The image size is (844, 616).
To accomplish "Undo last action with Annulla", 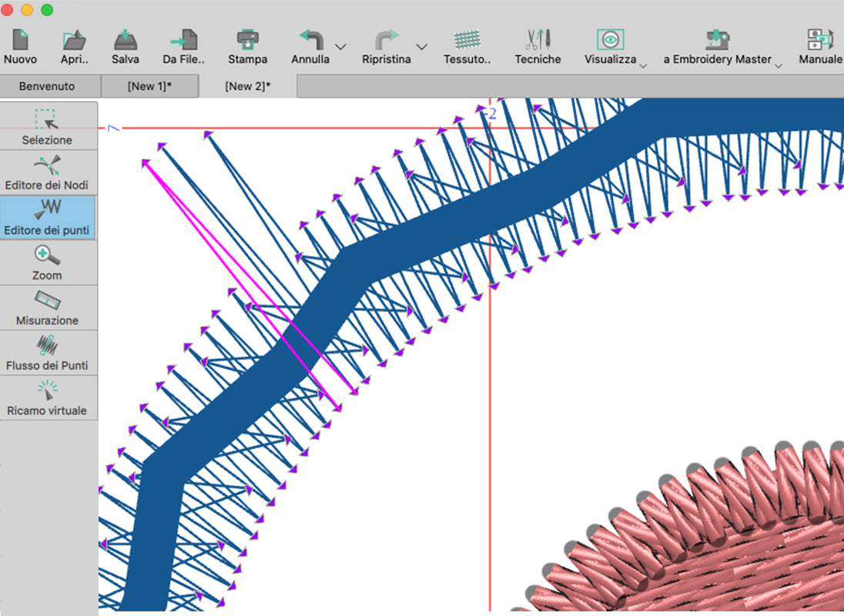I will click(310, 40).
